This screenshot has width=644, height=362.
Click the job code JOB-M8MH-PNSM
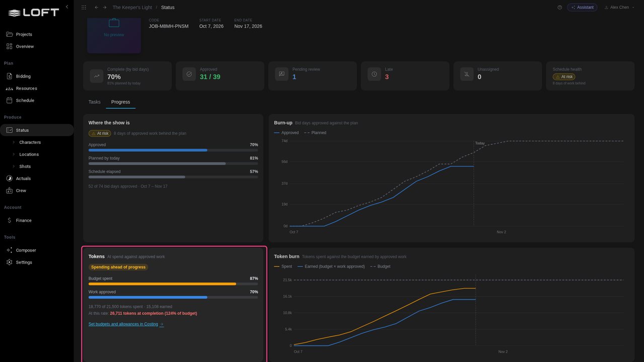[x=169, y=26]
